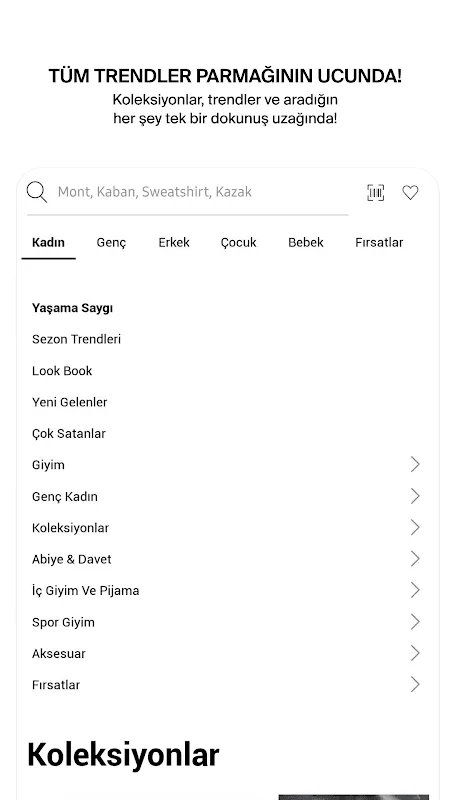Tap the search magnifier icon
450x800 pixels.
point(36,192)
